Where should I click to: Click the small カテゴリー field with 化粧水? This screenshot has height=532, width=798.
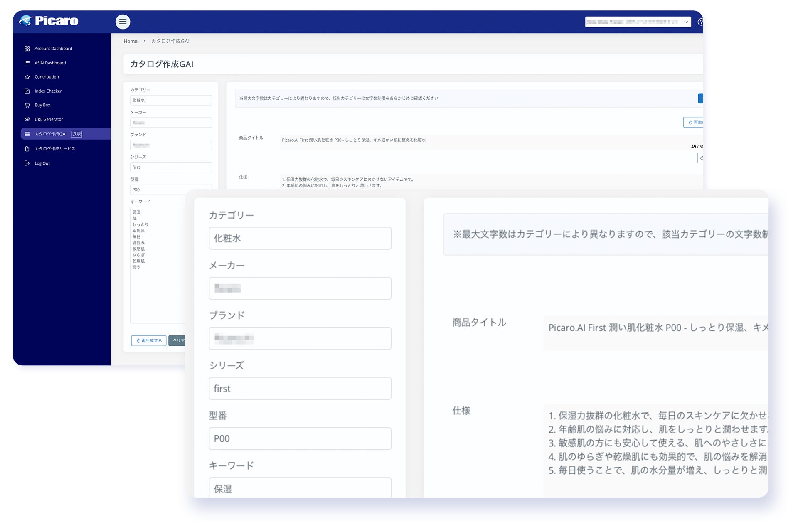[170, 100]
